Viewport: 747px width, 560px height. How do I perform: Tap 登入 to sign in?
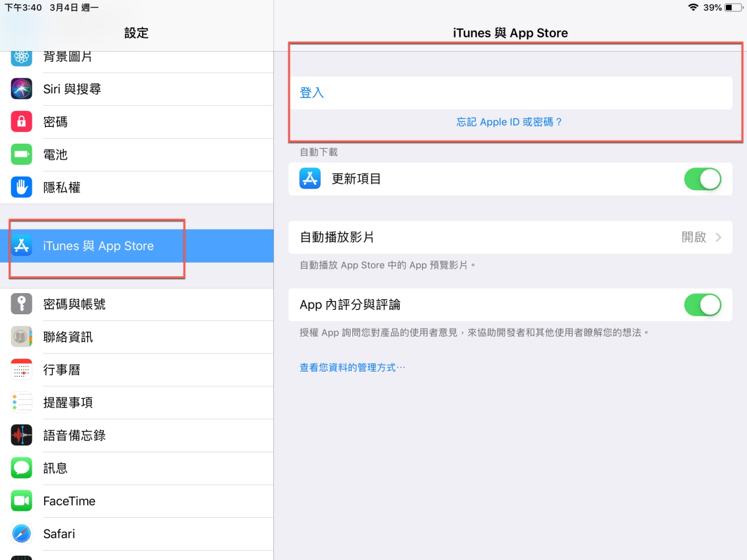point(312,93)
